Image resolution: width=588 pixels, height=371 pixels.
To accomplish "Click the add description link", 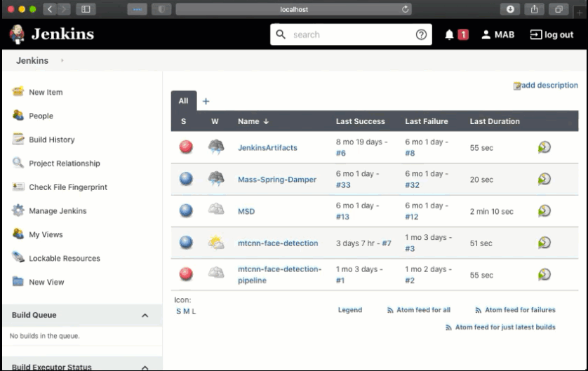I will [x=549, y=86].
